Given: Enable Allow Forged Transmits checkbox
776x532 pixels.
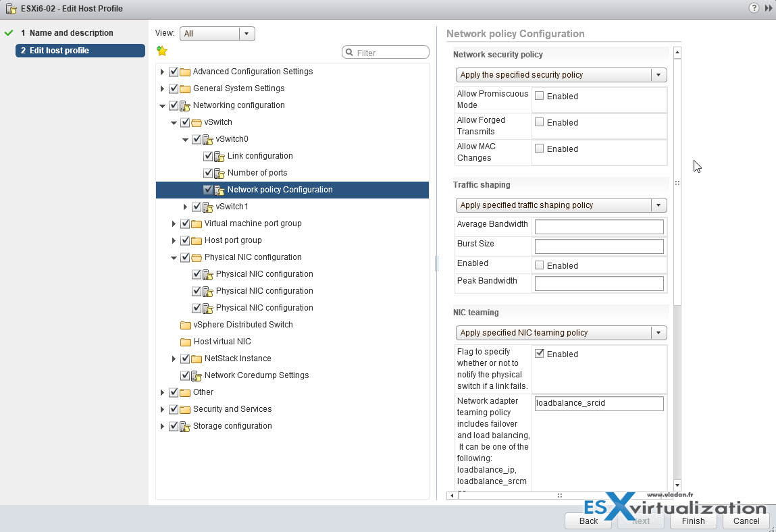Looking at the screenshot, I should [x=540, y=122].
